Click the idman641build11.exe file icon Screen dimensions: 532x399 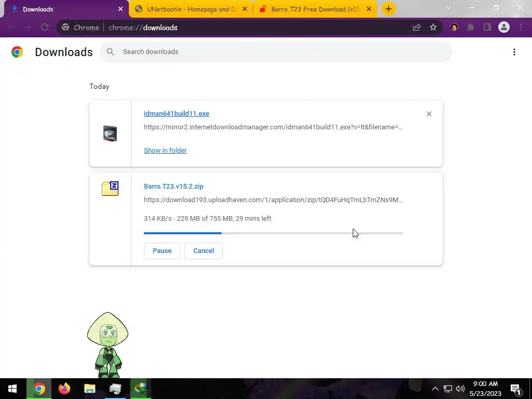(x=110, y=134)
